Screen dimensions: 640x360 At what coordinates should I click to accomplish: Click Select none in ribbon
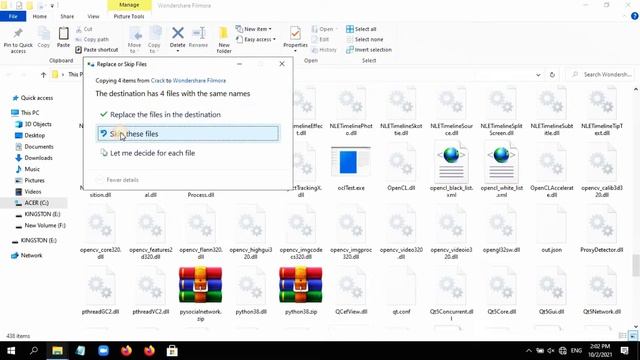(x=364, y=40)
